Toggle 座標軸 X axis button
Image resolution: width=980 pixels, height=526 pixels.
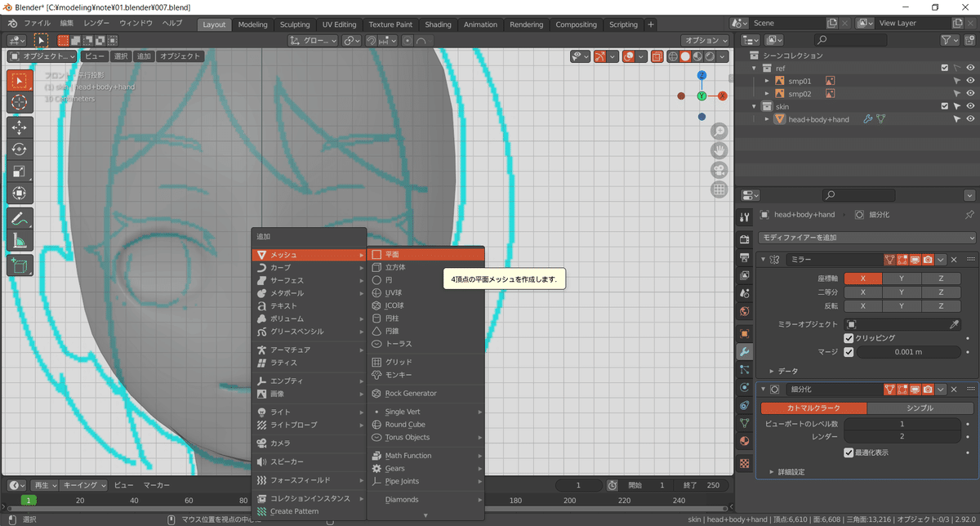tap(862, 279)
